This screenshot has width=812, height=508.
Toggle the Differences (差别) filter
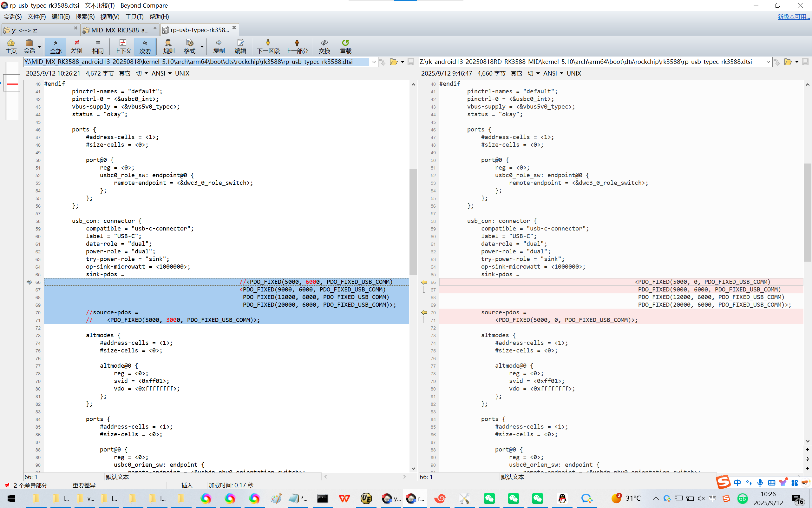pos(76,46)
